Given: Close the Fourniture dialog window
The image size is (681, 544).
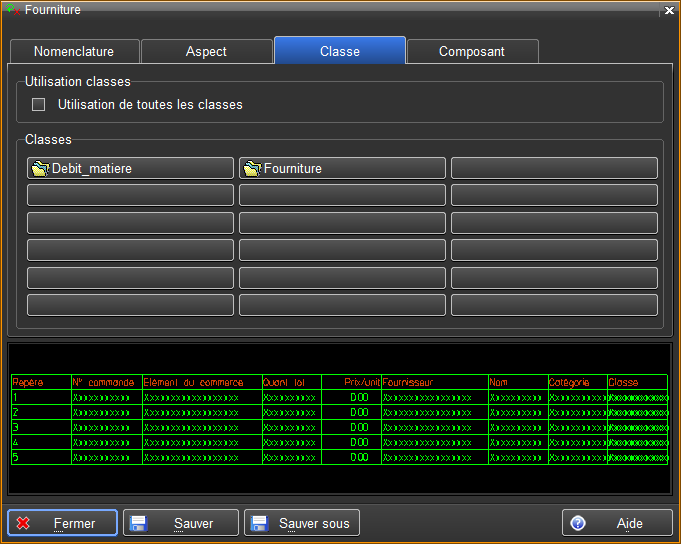Looking at the screenshot, I should [669, 10].
